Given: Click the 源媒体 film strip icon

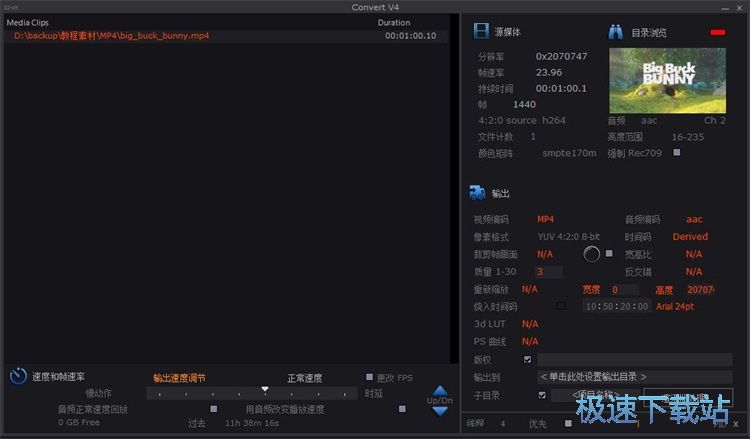Looking at the screenshot, I should (x=481, y=31).
